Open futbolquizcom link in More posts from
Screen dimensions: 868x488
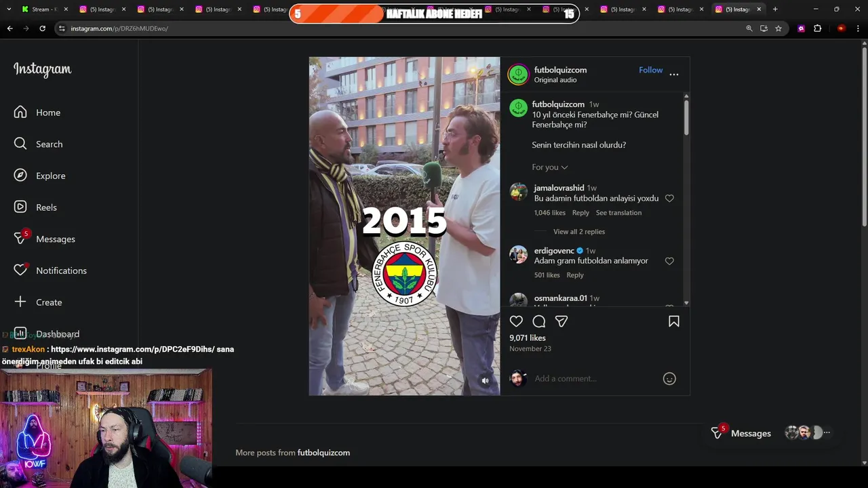pyautogui.click(x=323, y=453)
